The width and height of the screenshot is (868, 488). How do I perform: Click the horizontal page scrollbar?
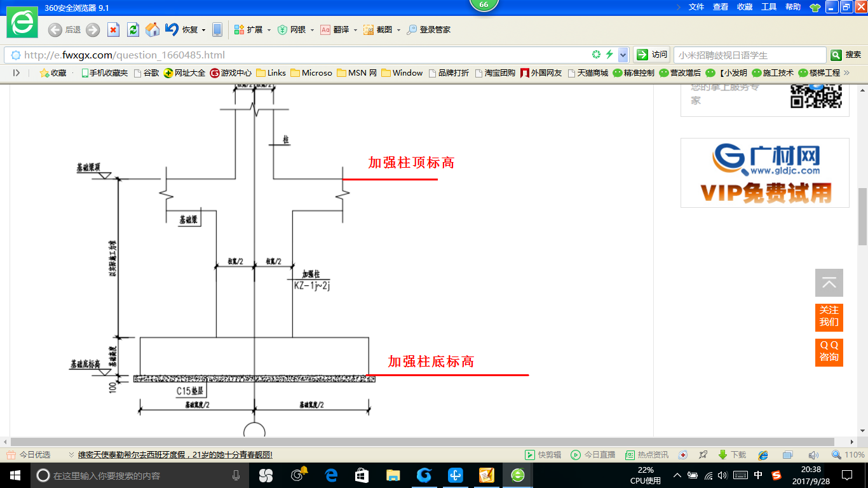[x=423, y=442]
